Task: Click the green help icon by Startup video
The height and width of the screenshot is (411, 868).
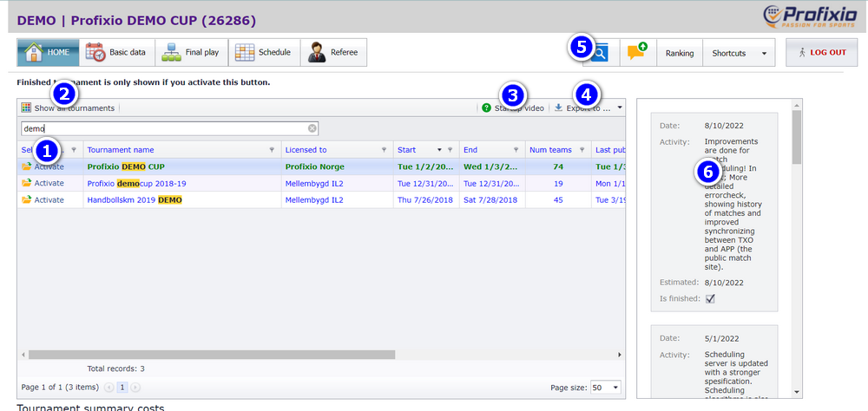Action: coord(487,108)
